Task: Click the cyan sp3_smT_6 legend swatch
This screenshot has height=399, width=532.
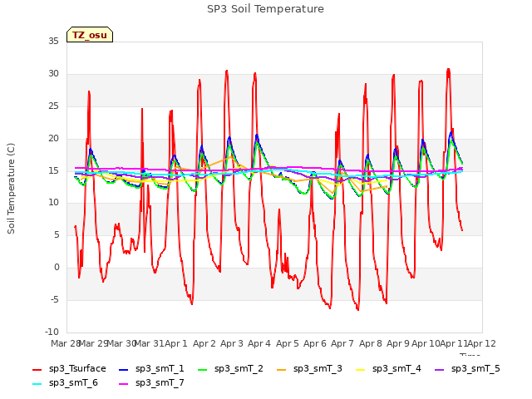Action: (x=37, y=384)
